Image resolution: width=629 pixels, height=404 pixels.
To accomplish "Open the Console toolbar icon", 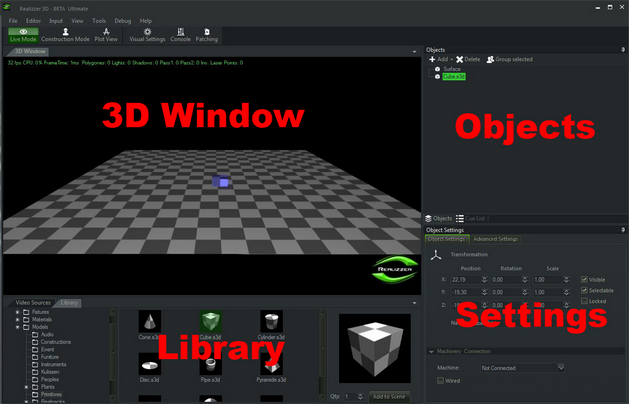I will point(181,32).
